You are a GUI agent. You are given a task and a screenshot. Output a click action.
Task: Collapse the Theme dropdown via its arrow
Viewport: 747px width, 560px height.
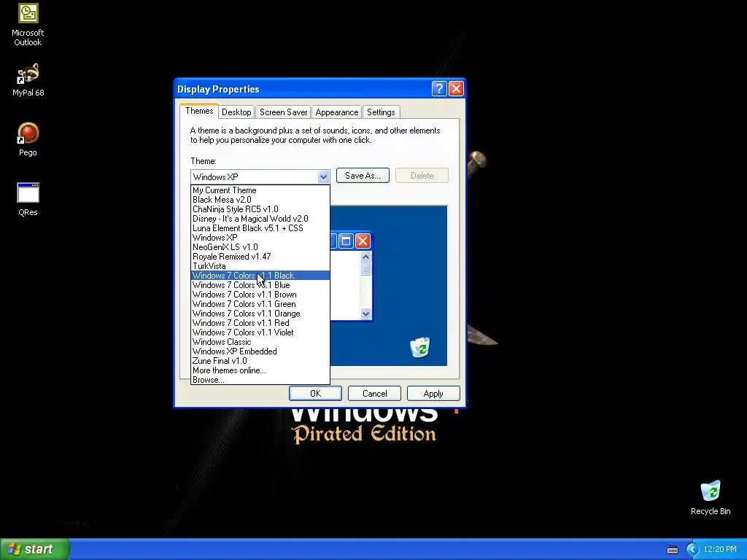[x=323, y=176]
